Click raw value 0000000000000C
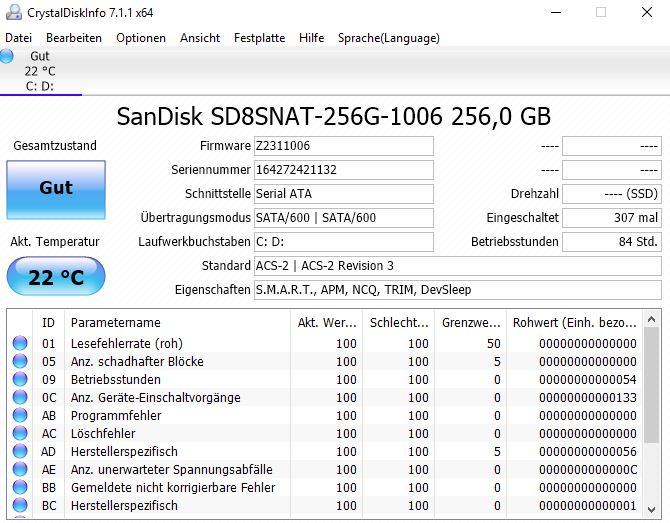The image size is (670, 523). coord(588,469)
